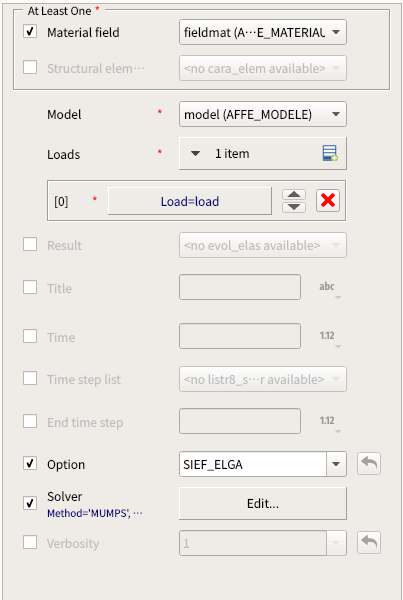Remove the Load=load item with red X
Image resolution: width=403 pixels, height=600 pixels.
328,201
